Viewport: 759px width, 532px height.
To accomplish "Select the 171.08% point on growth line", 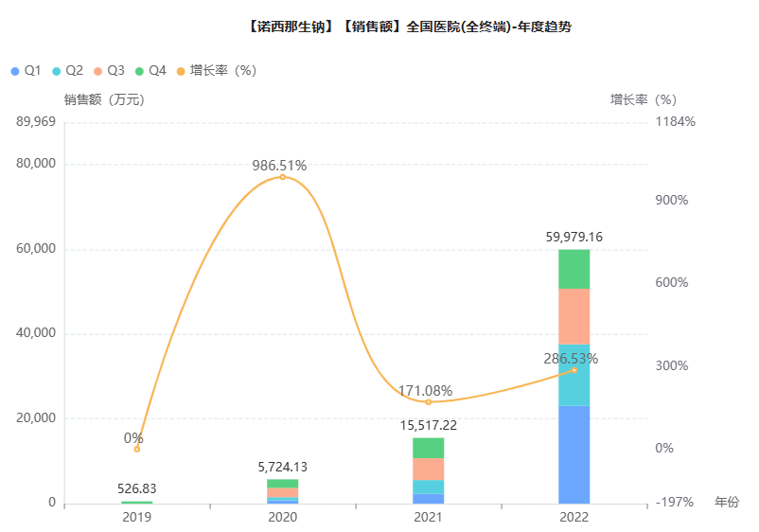I will click(x=428, y=402).
